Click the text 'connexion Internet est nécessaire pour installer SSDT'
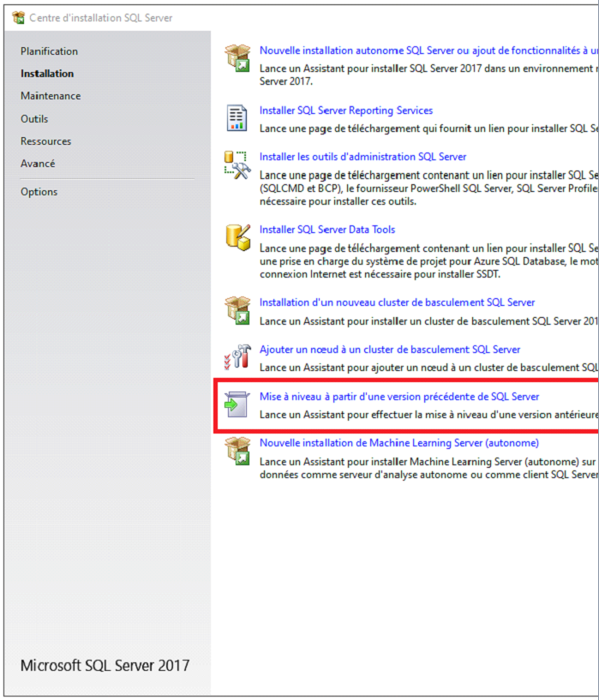The image size is (599, 700). coord(380,274)
